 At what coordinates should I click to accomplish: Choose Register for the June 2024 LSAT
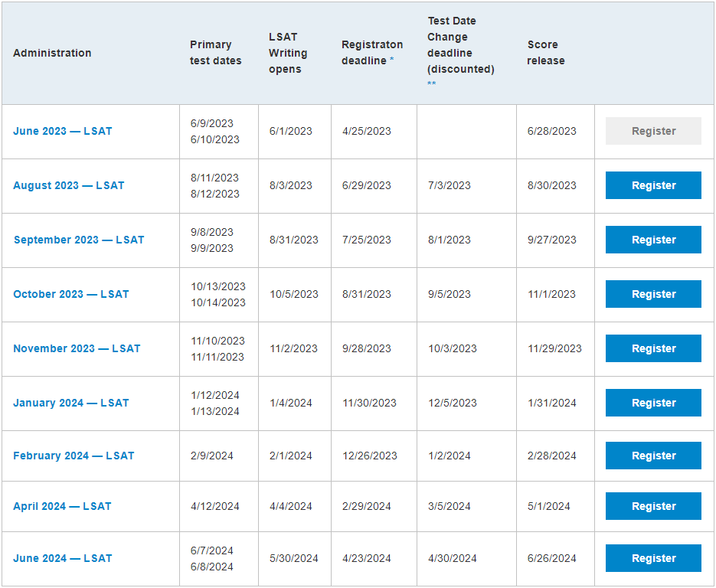tap(653, 558)
